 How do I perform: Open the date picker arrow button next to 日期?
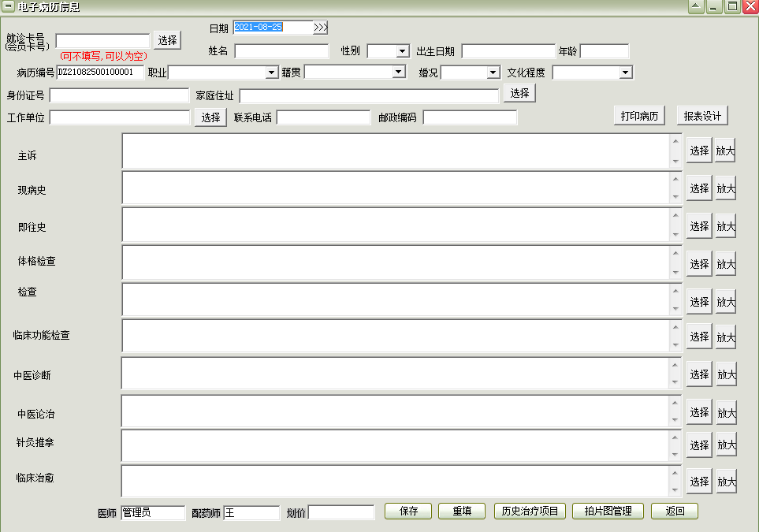[321, 27]
